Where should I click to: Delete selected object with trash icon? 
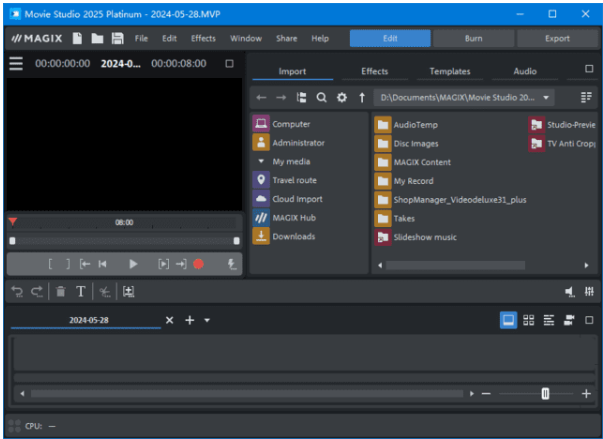pos(60,292)
